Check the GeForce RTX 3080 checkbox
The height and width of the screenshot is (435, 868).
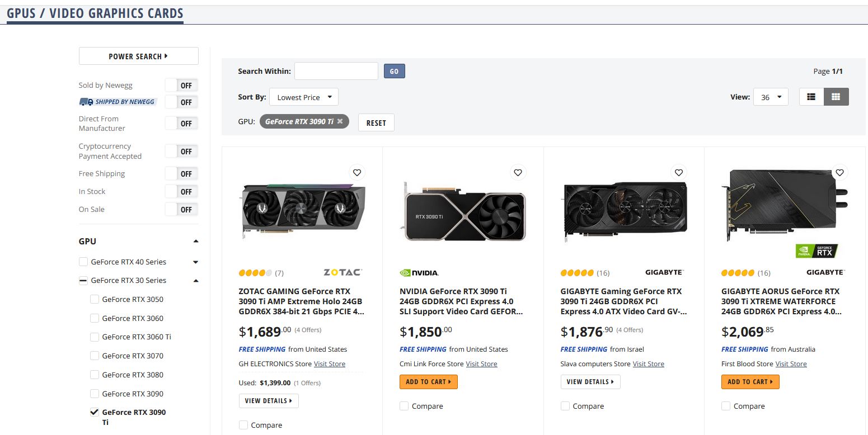(x=95, y=375)
